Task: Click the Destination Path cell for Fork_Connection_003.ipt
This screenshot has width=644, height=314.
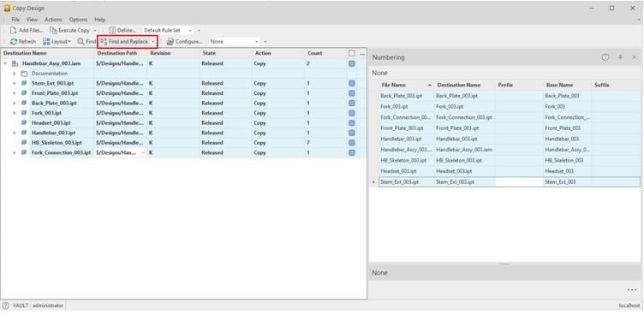Action: tap(121, 152)
